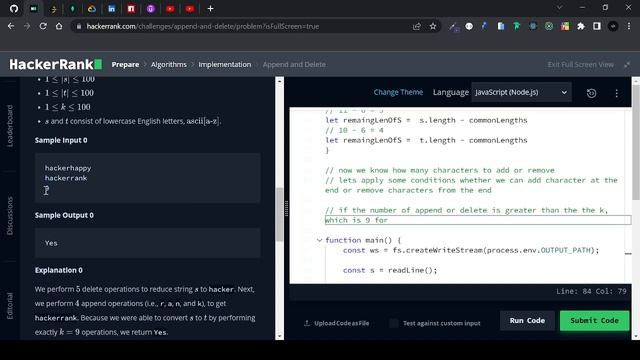The width and height of the screenshot is (640, 360).
Task: Open the JavaScript (Node.js) language dropdown
Action: pos(521,92)
